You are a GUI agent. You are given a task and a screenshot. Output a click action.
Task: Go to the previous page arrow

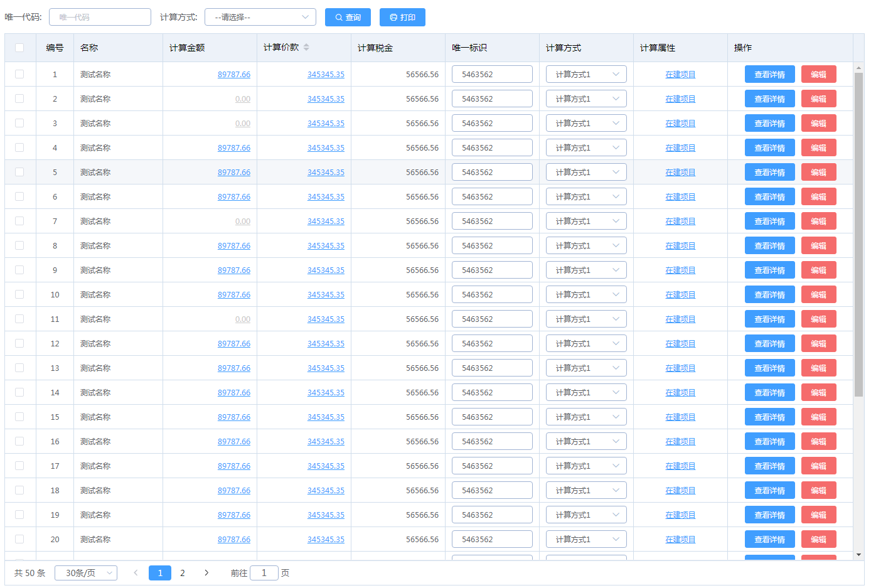click(x=136, y=573)
